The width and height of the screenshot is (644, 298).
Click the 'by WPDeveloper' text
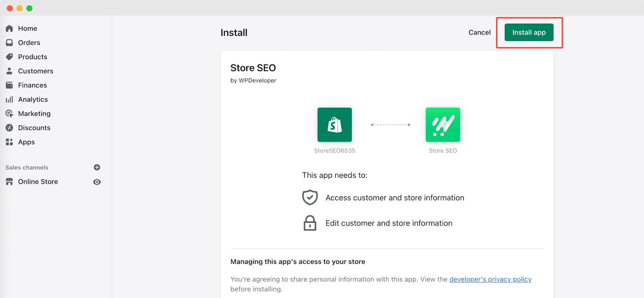[x=253, y=80]
